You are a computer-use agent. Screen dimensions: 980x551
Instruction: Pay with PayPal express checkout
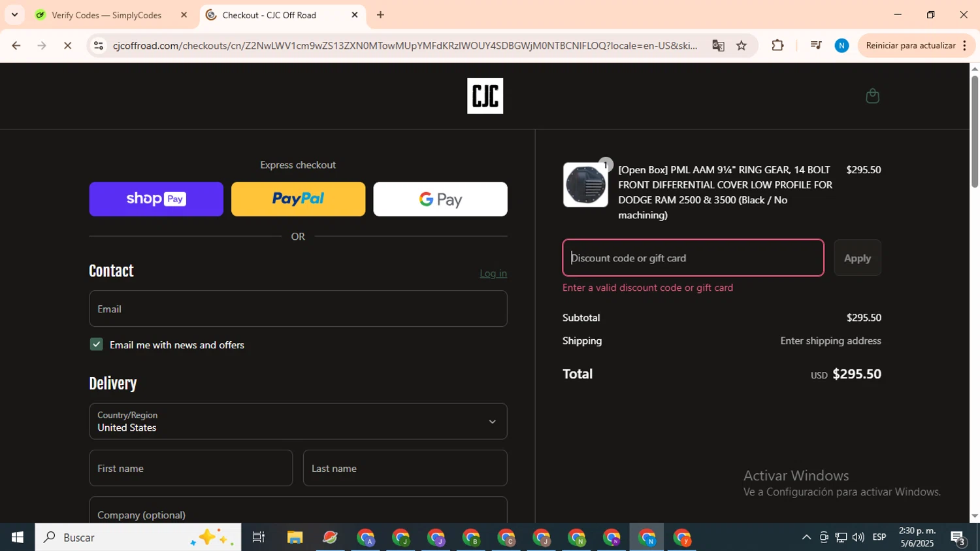(298, 199)
